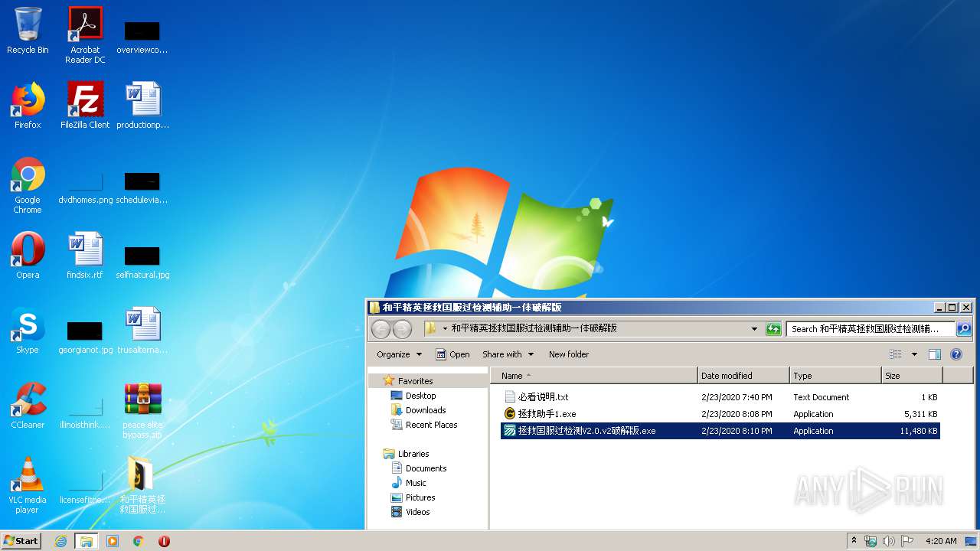Image resolution: width=980 pixels, height=551 pixels.
Task: Open Favorites in navigation pane
Action: 415,381
